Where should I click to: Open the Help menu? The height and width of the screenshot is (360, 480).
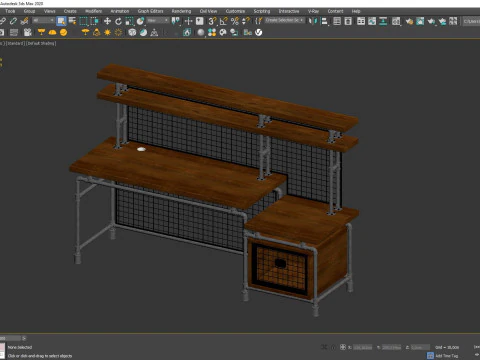(356, 11)
